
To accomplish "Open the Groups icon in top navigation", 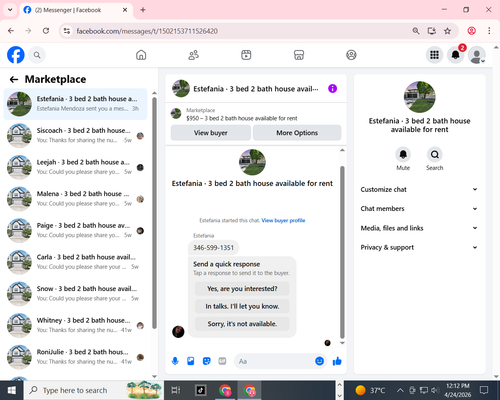I will [351, 55].
